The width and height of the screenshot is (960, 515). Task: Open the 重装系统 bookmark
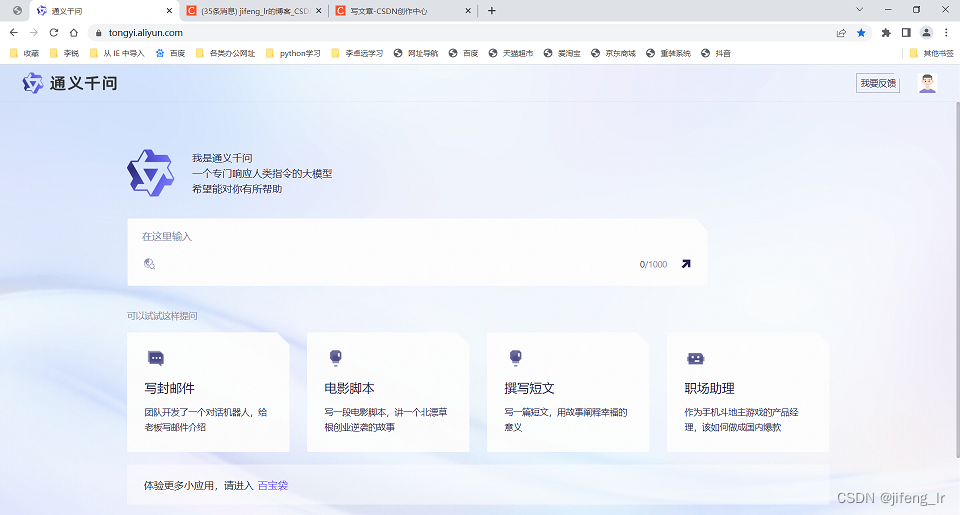(x=668, y=53)
